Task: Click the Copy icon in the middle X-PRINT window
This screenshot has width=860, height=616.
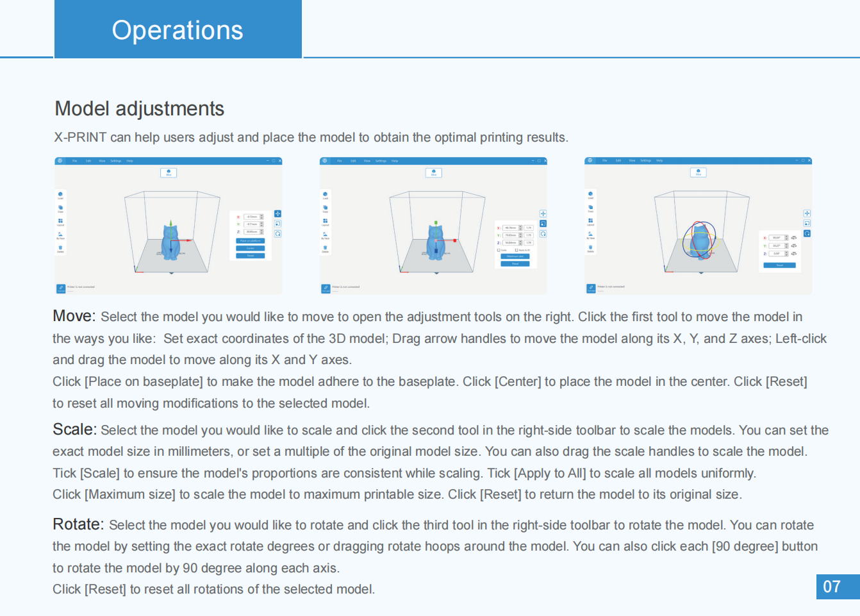Action: click(326, 208)
